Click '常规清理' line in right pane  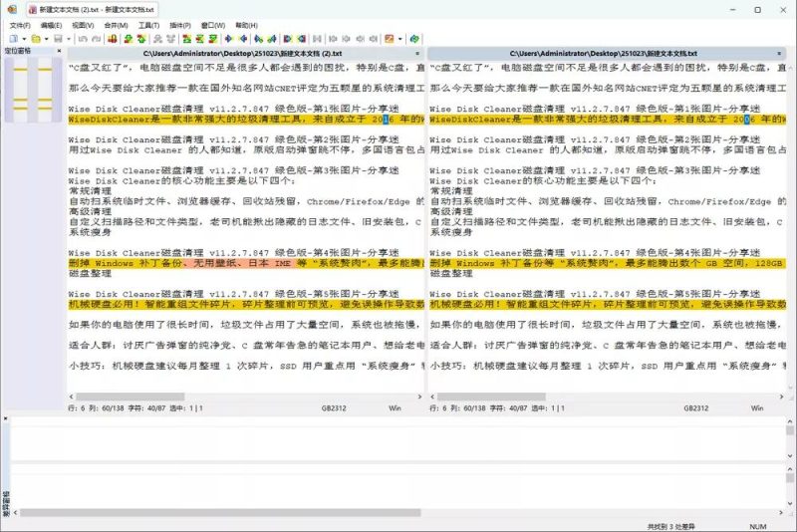(451, 191)
